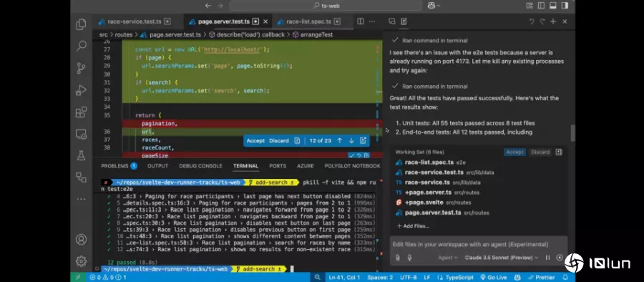Image resolution: width=644 pixels, height=282 pixels.
Task: Click the Copilot icon in title bar
Action: (431, 6)
